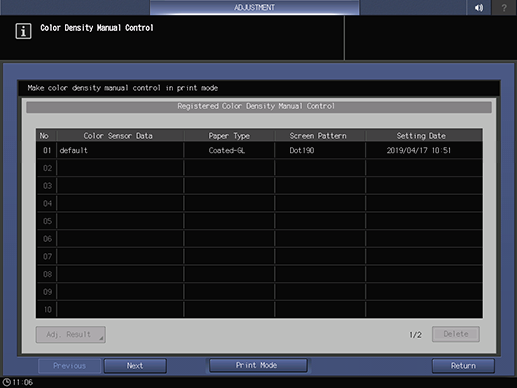The height and width of the screenshot is (388, 517).
Task: Click the clock icon in the status bar
Action: coord(6,382)
